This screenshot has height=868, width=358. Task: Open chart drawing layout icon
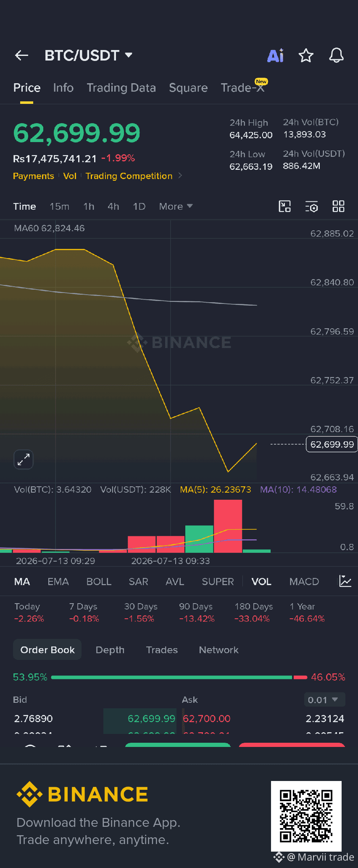point(285,206)
